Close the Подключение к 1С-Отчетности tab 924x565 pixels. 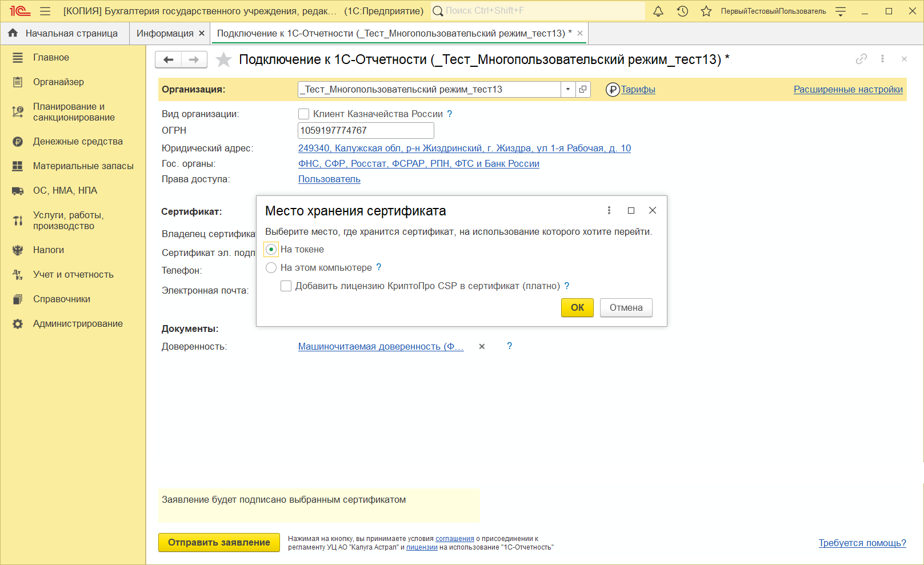pos(580,34)
